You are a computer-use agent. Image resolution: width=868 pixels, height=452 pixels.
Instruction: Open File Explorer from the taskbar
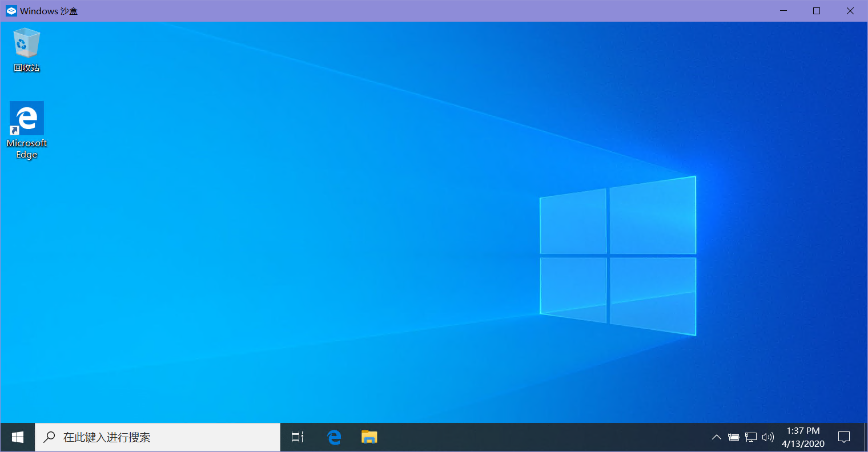click(369, 437)
